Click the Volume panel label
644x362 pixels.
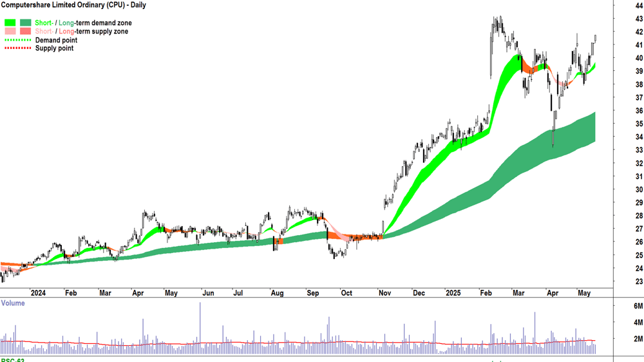tap(13, 303)
